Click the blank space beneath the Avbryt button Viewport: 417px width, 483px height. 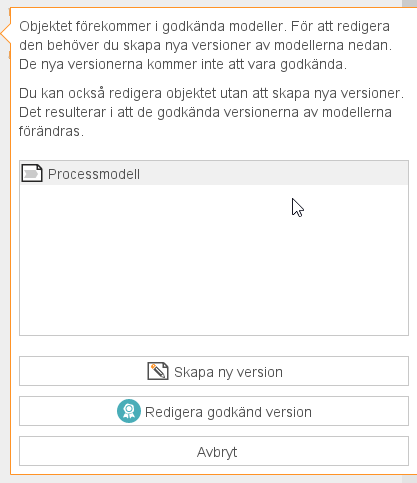tap(214, 470)
